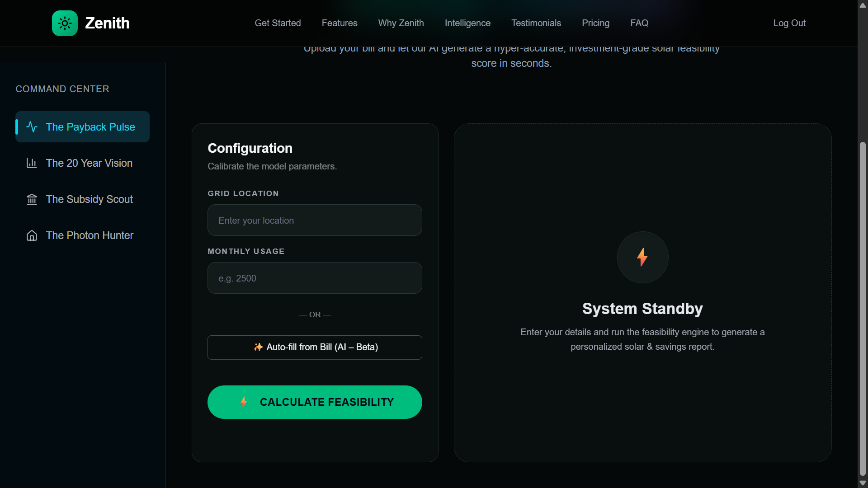Screen dimensions: 868x488
Task: Click the Intelligence nav item
Action: click(x=467, y=23)
